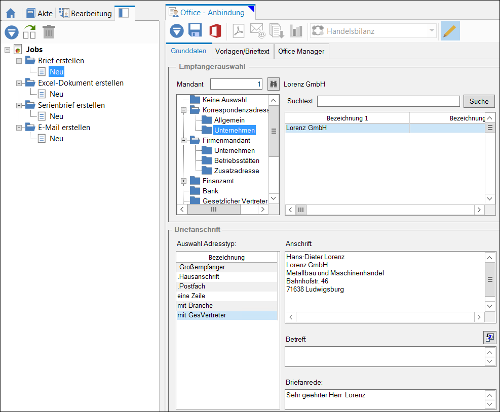This screenshot has width=500, height=412.
Task: Collapse Korrespondenzadresse node
Action: click(183, 110)
